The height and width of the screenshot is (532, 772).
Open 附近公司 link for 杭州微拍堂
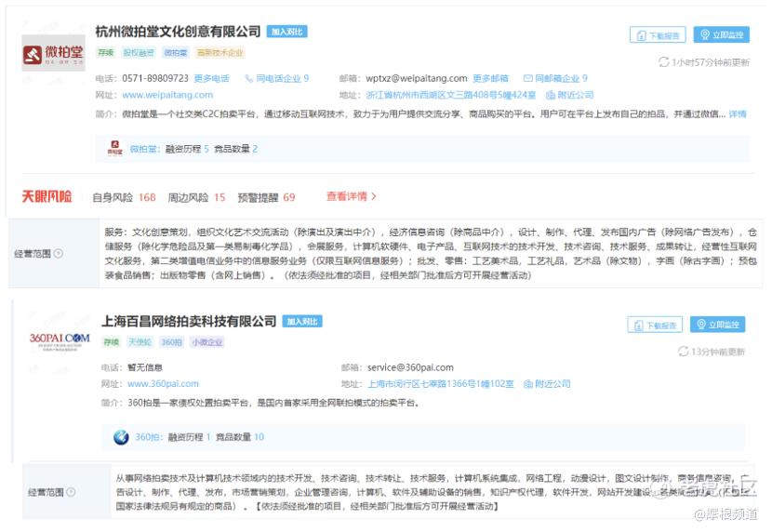[x=576, y=95]
